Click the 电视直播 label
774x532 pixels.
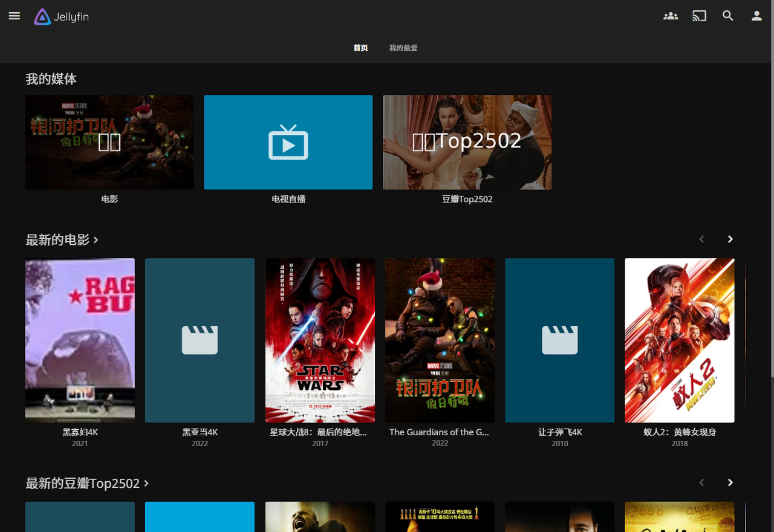[x=288, y=199]
